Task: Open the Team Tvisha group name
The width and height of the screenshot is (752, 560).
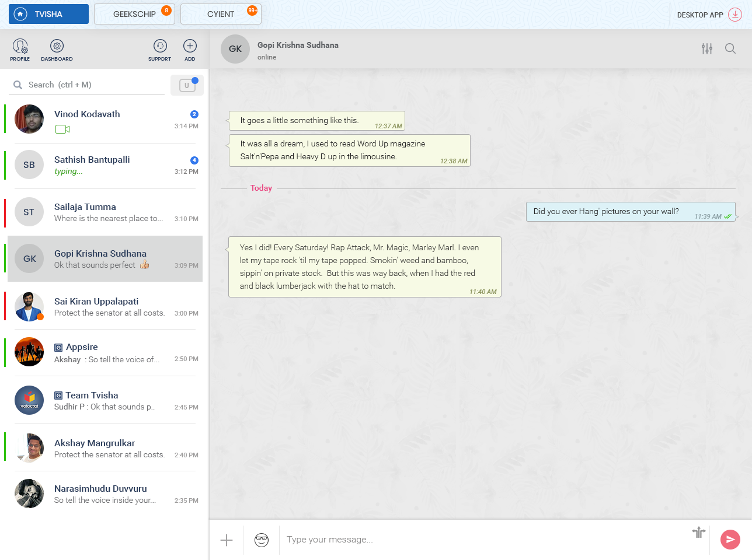Action: 92,395
